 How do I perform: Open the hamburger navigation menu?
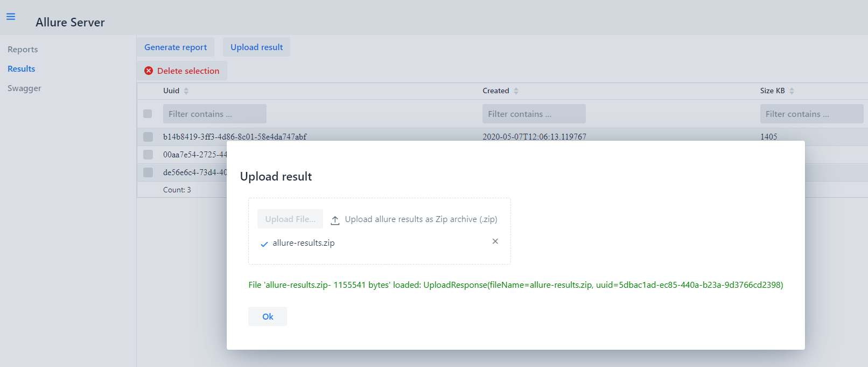pos(11,17)
